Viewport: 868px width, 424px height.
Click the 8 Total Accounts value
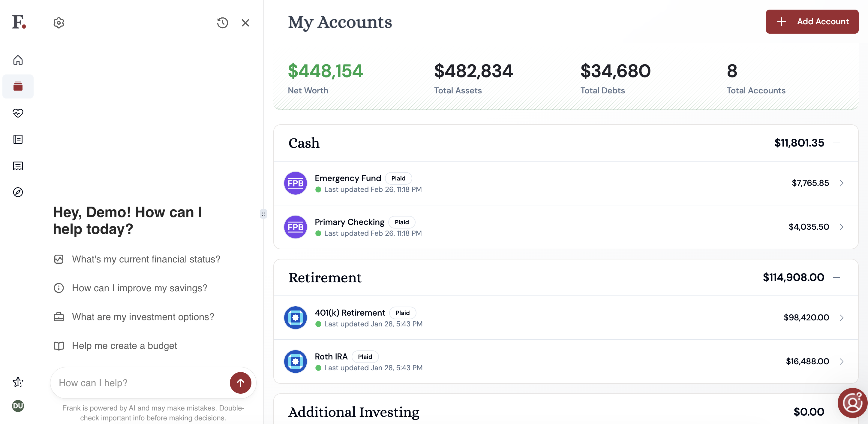click(732, 71)
